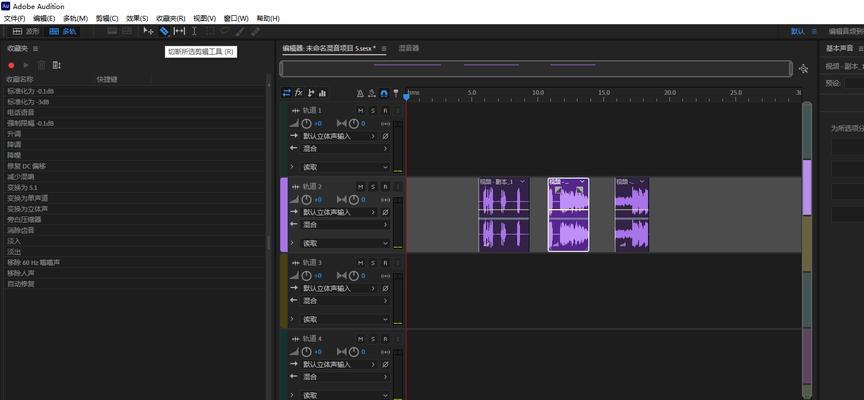This screenshot has width=864, height=400.
Task: Show Inputs/Outputs track controls icon
Action: (286, 93)
